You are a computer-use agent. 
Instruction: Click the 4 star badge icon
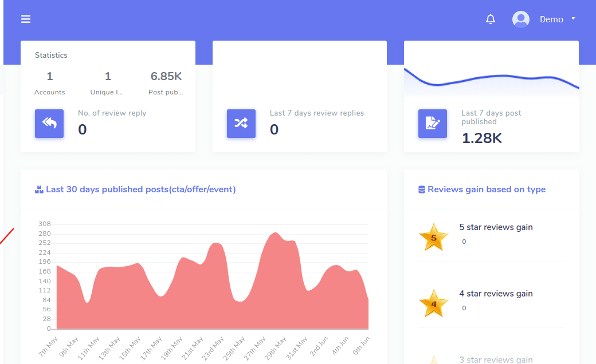[x=433, y=304]
